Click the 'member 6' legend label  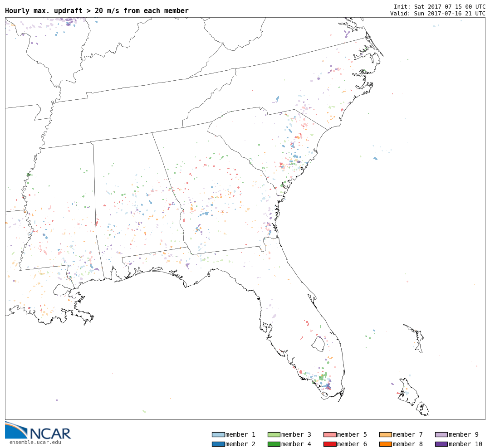pos(352,444)
